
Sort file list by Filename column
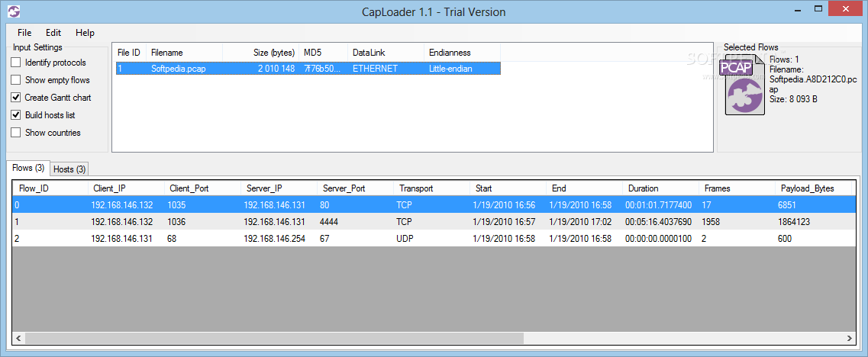coord(184,53)
